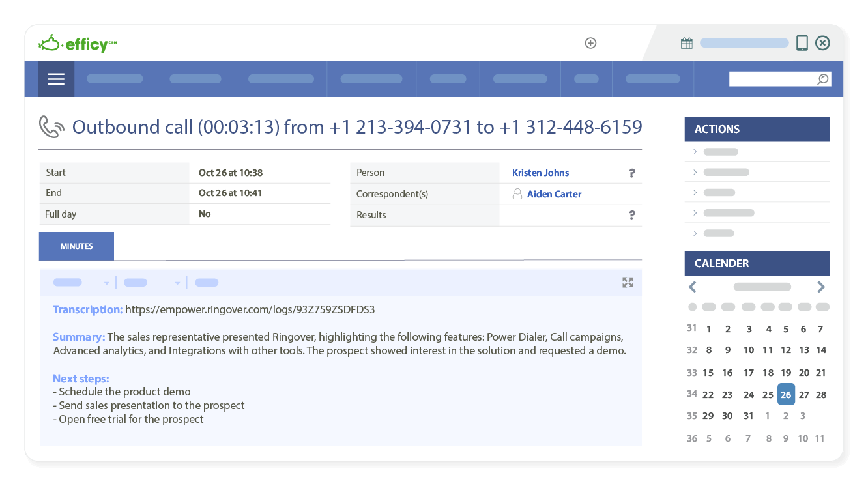Open the second formatting dropdown in Minutes toolbar
This screenshot has width=868, height=486.
coord(177,282)
